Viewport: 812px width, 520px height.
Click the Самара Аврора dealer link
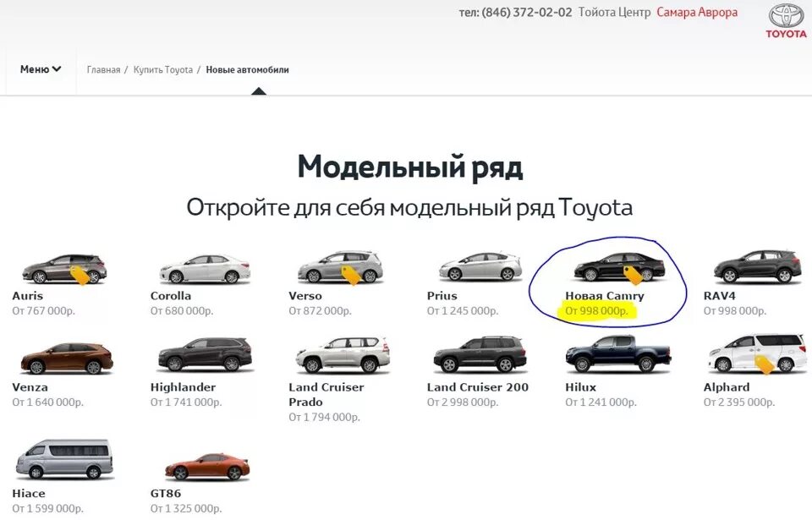[697, 12]
